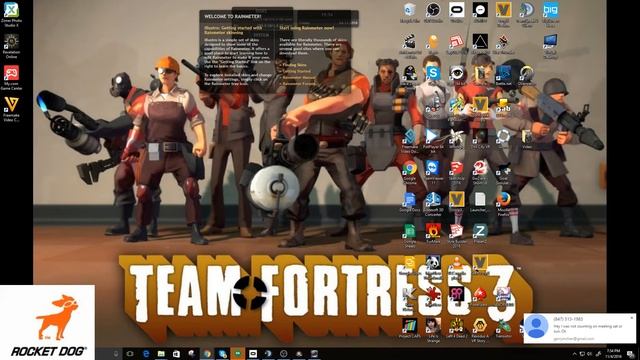Open Life is Strange shortcut
Viewport: 640px width, 360px height.
tap(433, 331)
